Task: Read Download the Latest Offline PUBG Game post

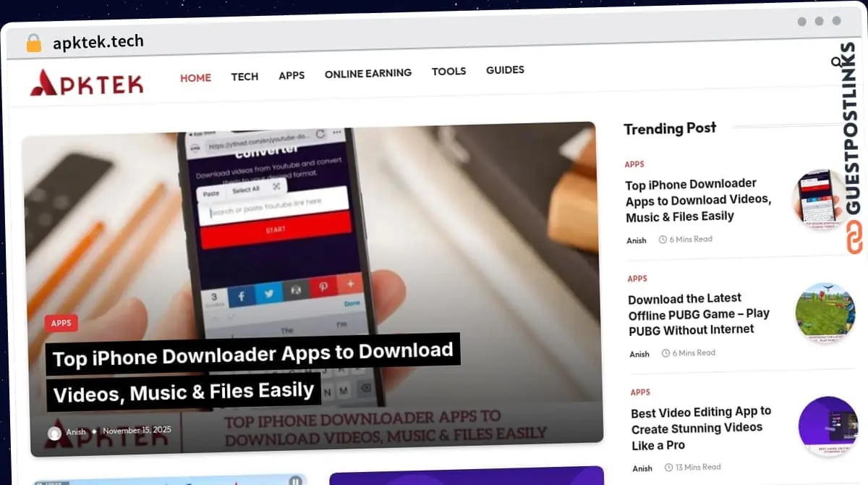Action: tap(698, 313)
